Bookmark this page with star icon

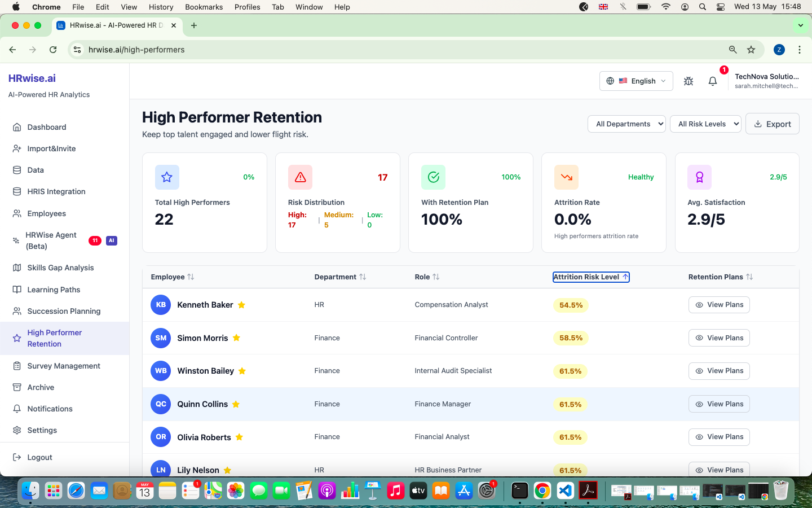(x=751, y=50)
